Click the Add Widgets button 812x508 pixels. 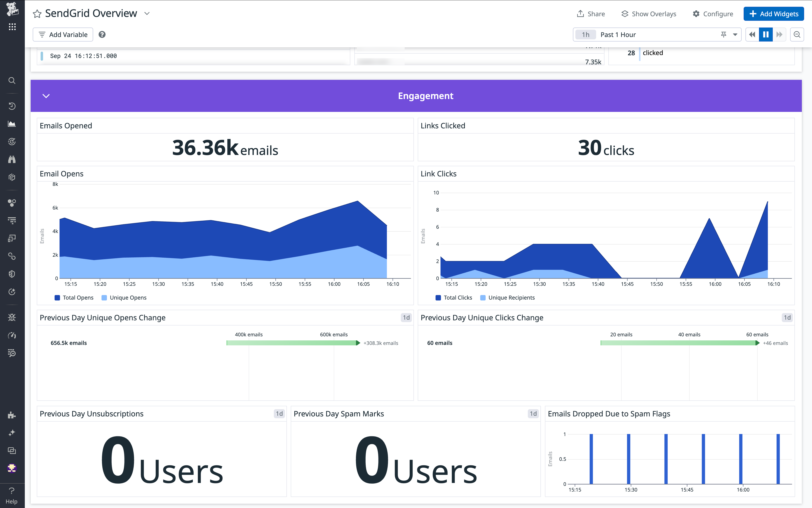pyautogui.click(x=773, y=14)
